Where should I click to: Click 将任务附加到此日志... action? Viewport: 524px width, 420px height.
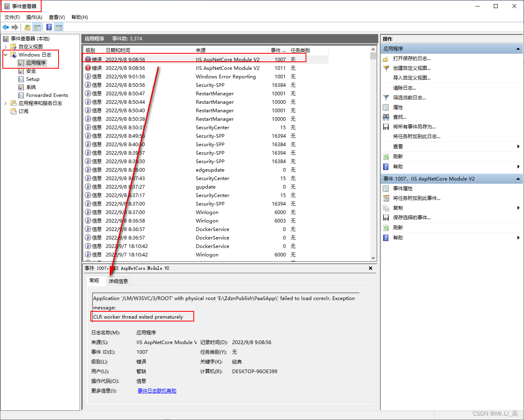point(417,136)
